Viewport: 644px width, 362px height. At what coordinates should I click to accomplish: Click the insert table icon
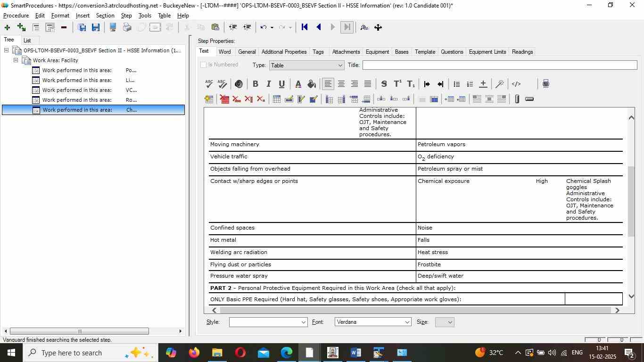tap(209, 99)
